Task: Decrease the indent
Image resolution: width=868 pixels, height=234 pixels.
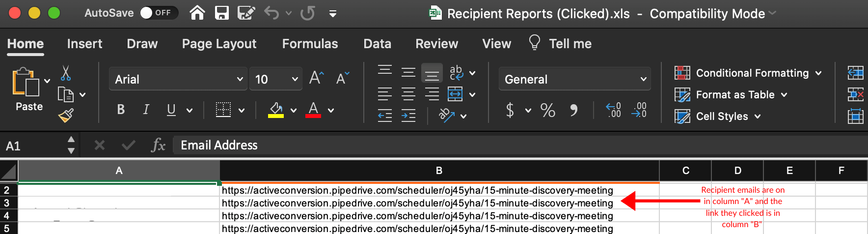Action: (385, 116)
